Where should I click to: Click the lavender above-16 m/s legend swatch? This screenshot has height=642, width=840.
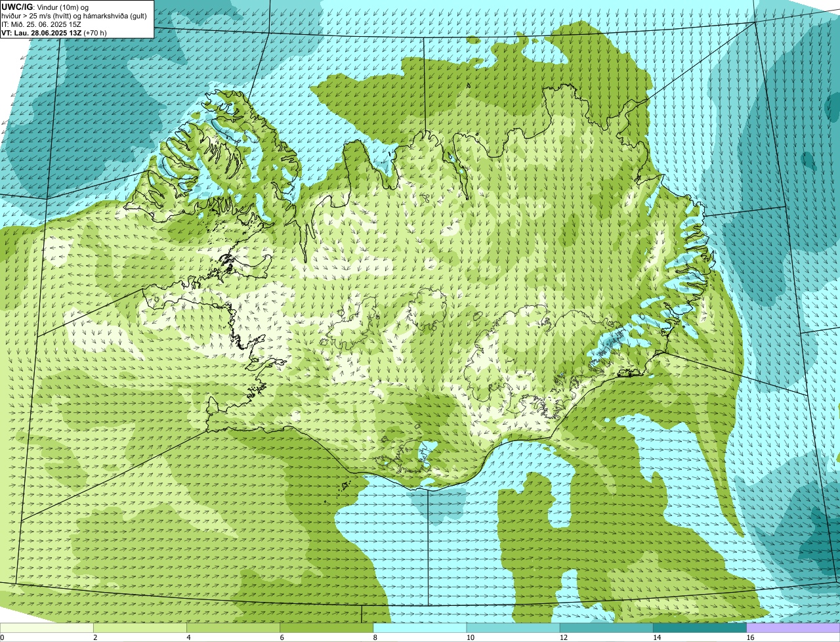[793, 628]
